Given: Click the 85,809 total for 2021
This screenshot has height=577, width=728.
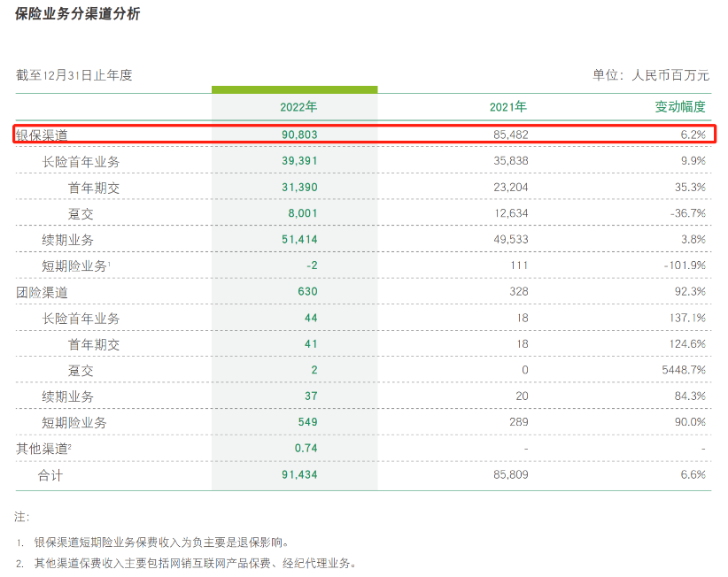Looking at the screenshot, I should coord(507,475).
